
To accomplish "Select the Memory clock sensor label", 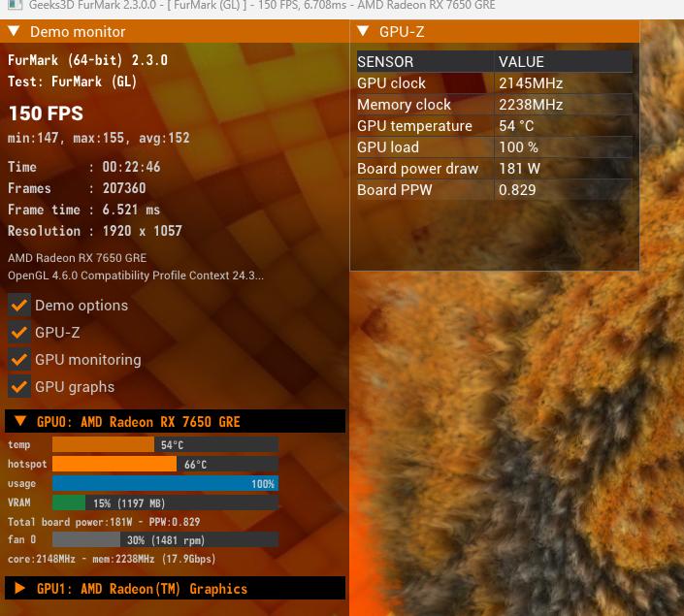I will [x=404, y=104].
